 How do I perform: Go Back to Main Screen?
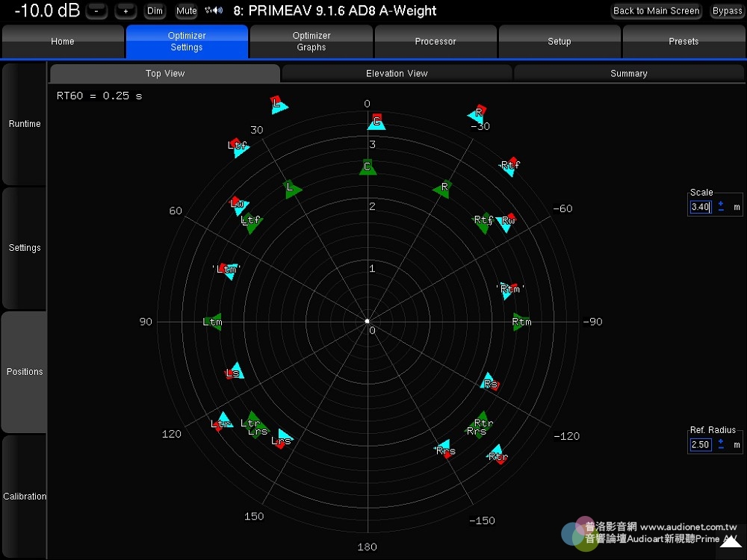pyautogui.click(x=656, y=10)
